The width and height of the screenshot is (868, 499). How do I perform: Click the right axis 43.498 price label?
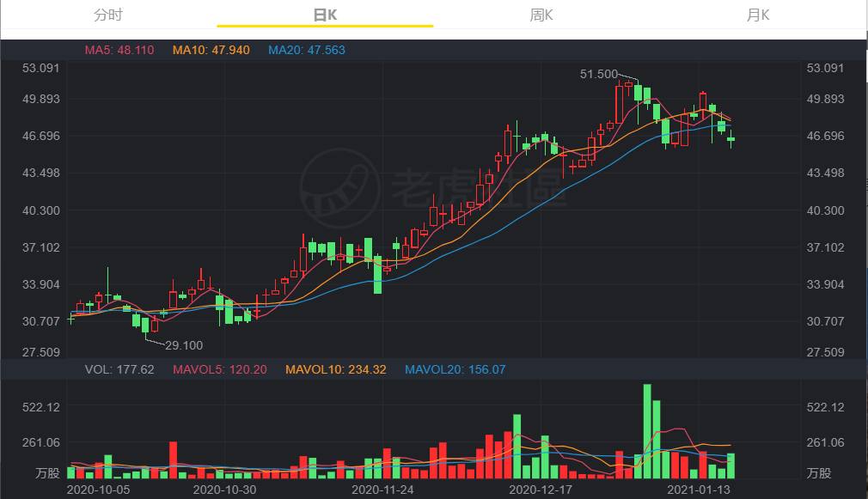[x=825, y=173]
